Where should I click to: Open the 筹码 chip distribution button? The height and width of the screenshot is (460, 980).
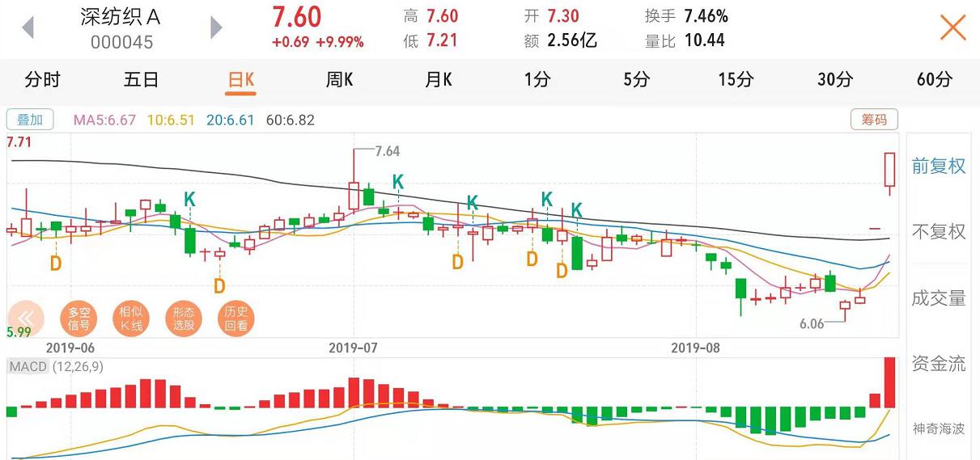tap(874, 120)
